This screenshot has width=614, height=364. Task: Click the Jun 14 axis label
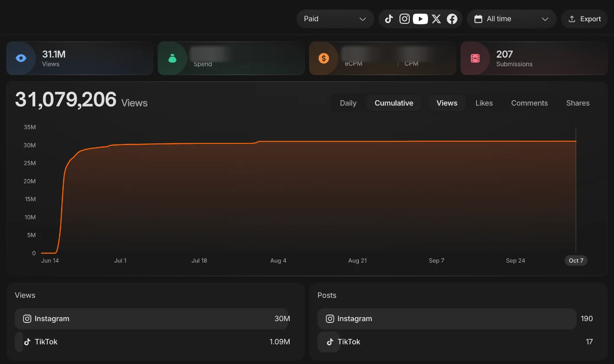point(50,260)
